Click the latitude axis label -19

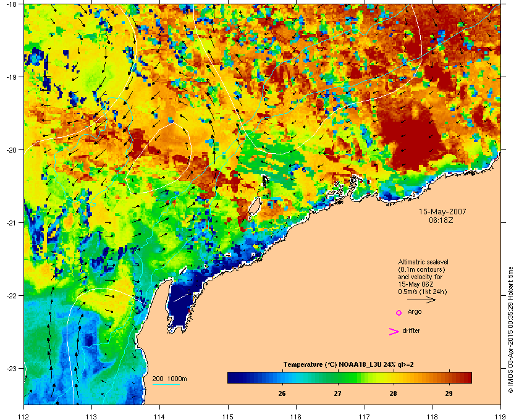click(11, 77)
